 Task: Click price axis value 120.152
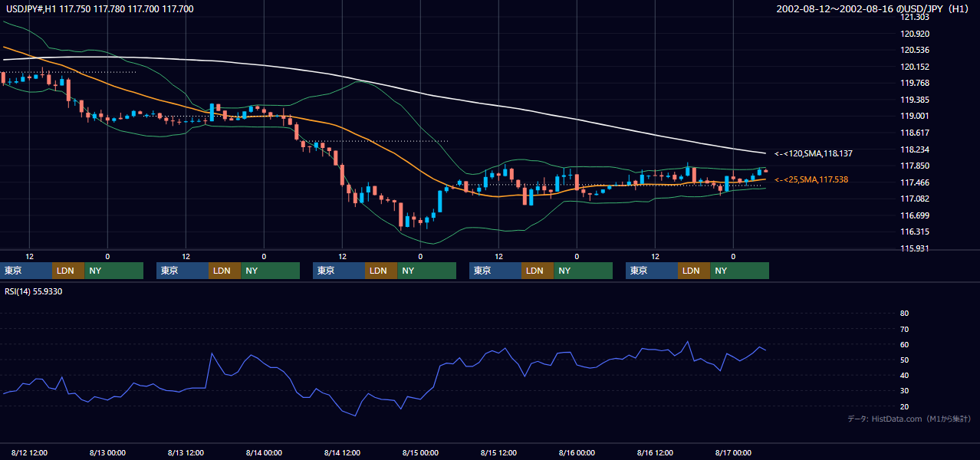pos(915,67)
